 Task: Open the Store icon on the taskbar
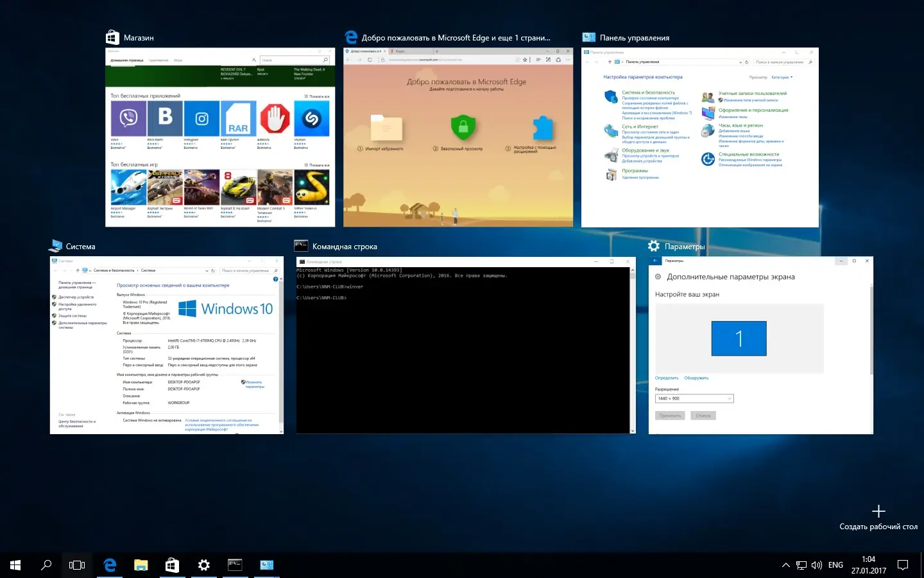click(172, 565)
